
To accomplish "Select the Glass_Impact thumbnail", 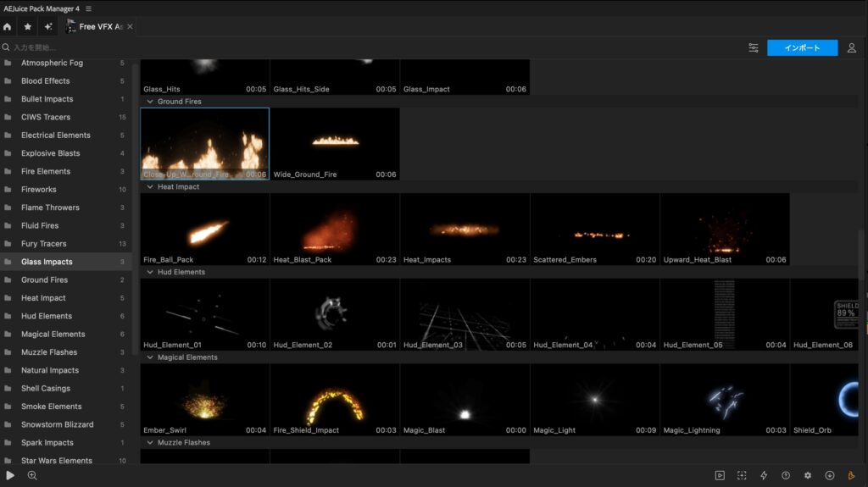I will click(x=465, y=77).
